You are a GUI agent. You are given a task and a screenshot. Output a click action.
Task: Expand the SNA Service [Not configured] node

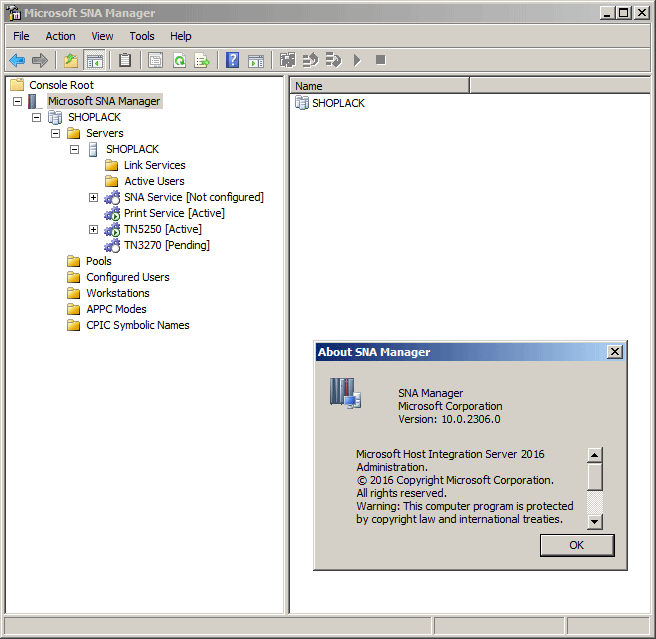[93, 198]
